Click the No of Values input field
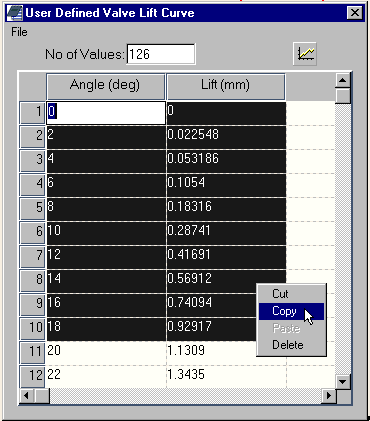The image size is (370, 421). (161, 54)
